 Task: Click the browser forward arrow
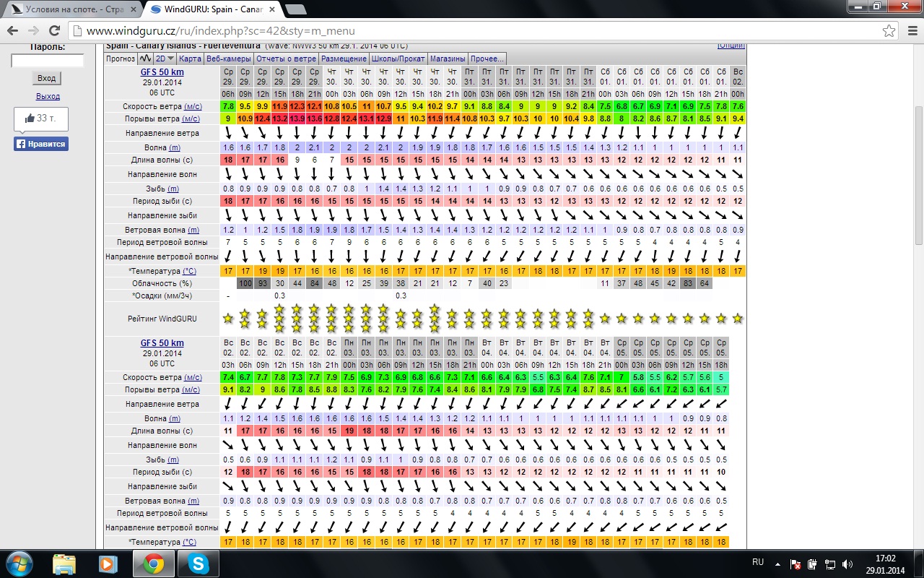[33, 31]
